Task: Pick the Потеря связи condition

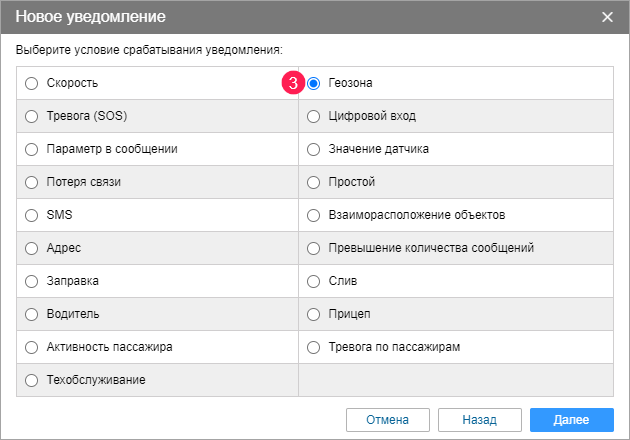Action: (x=32, y=182)
